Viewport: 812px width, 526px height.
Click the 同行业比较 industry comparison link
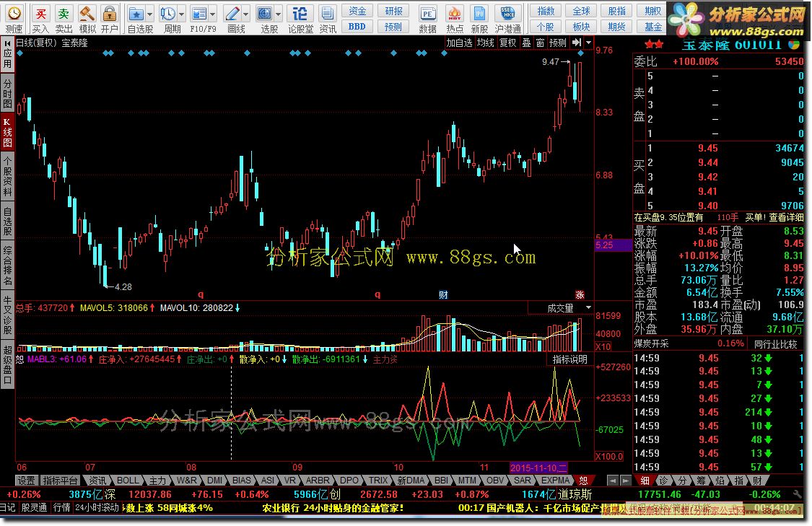(x=774, y=343)
